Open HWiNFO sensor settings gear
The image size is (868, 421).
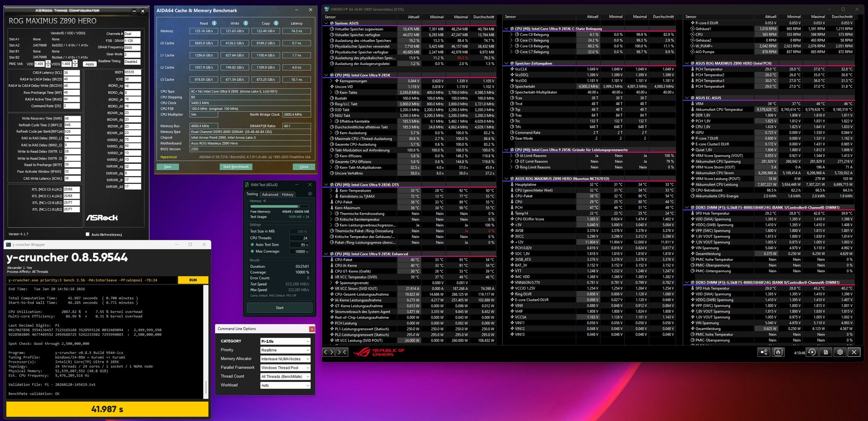click(840, 352)
